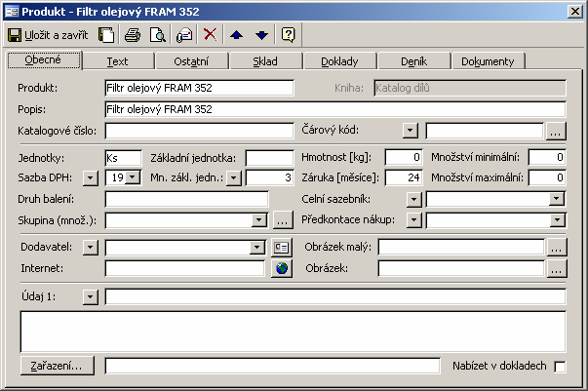Expand the Předkontace nákup combo box

557,220
